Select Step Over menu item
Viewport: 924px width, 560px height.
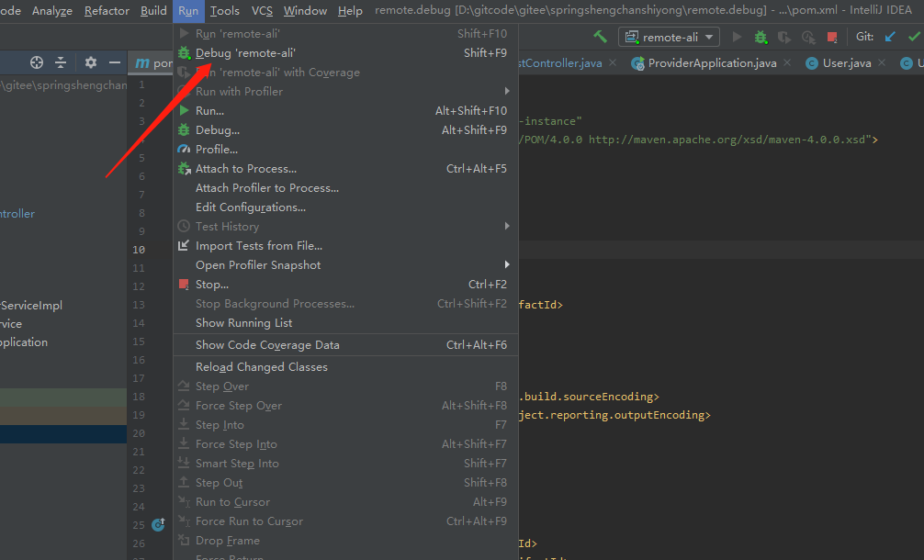click(x=346, y=386)
